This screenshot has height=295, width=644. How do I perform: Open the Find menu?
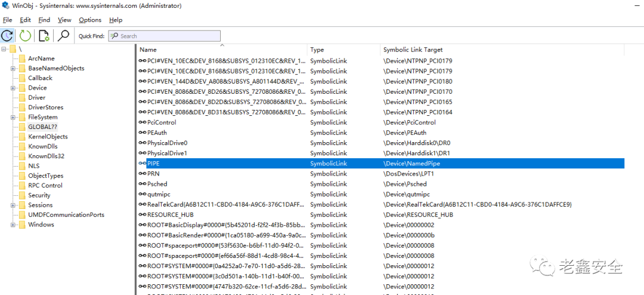tap(44, 20)
